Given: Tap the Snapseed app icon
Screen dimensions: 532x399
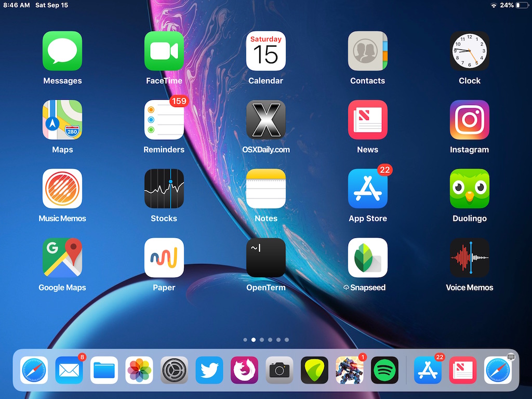Looking at the screenshot, I should pos(368,258).
